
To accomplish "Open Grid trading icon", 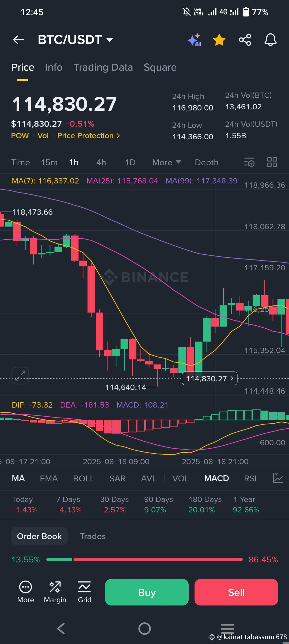I will coord(85,592).
